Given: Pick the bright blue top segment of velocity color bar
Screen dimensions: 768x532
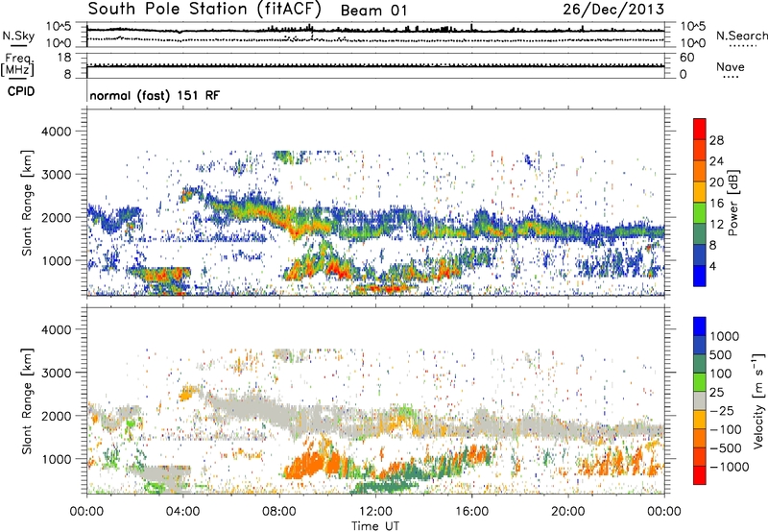Looking at the screenshot, I should pyautogui.click(x=700, y=326).
